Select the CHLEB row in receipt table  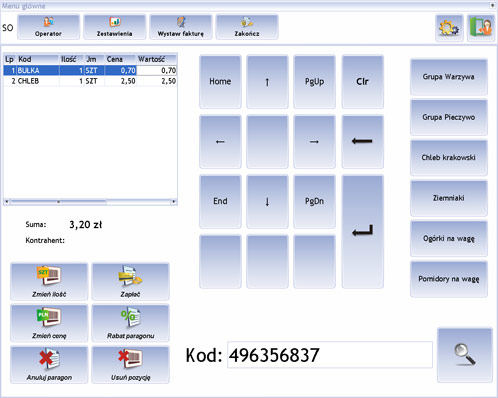click(x=90, y=81)
